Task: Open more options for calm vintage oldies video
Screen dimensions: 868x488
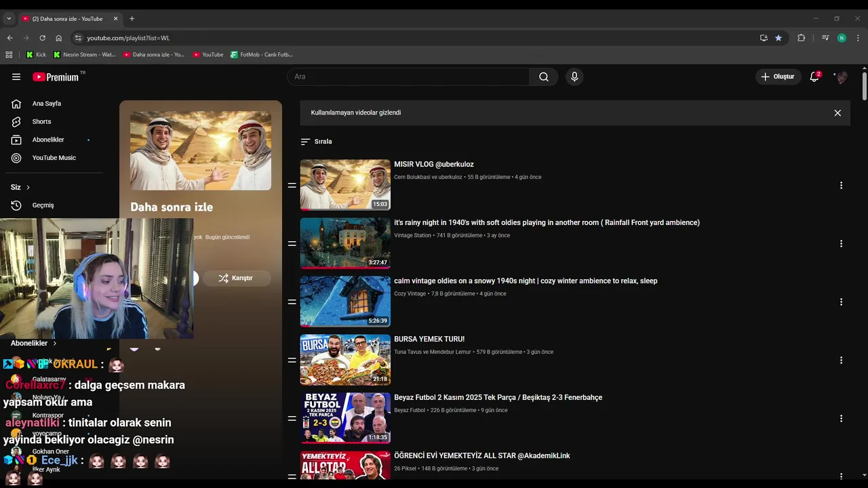Action: click(841, 302)
